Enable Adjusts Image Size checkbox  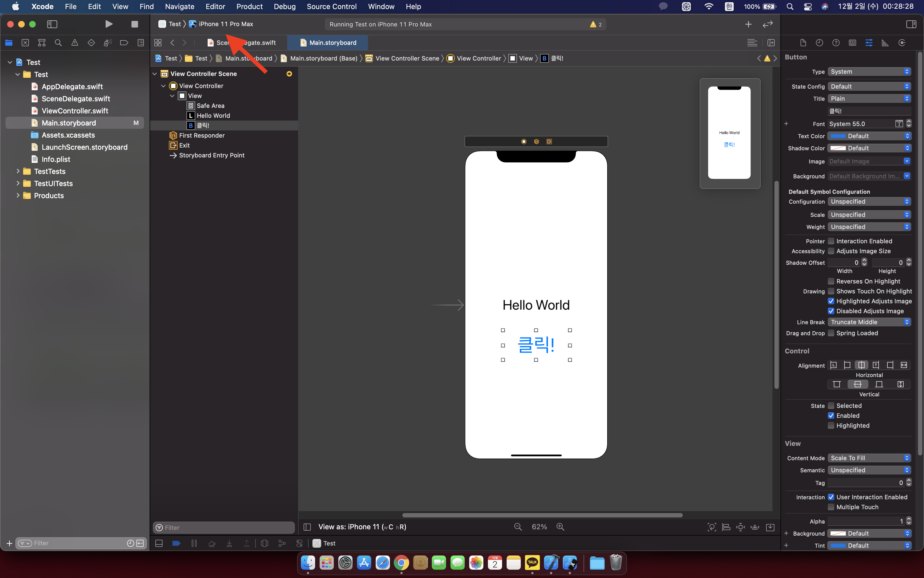click(831, 251)
